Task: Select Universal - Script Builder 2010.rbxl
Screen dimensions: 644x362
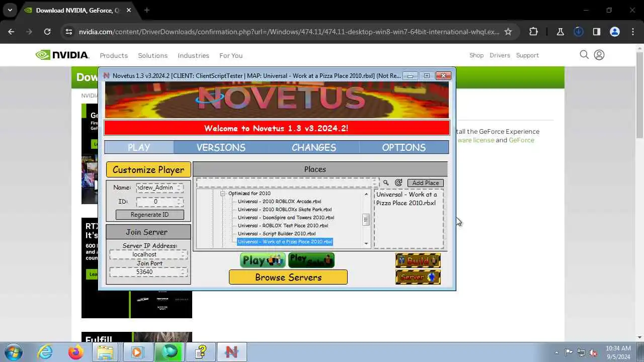Action: [277, 234]
